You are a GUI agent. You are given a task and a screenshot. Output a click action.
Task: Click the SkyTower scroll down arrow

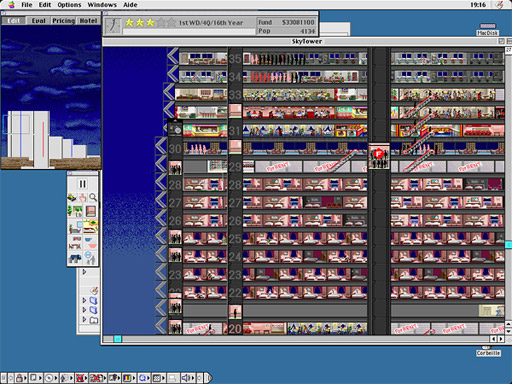coord(508,331)
